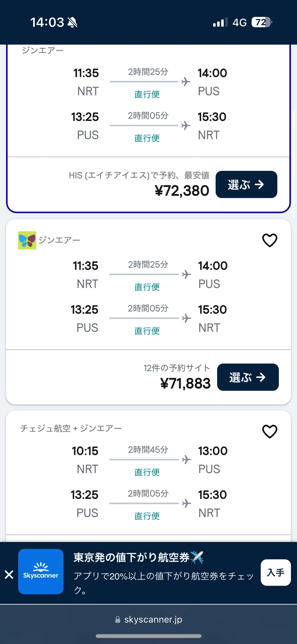
Task: Tap the cellular signal bars
Action: [220, 23]
